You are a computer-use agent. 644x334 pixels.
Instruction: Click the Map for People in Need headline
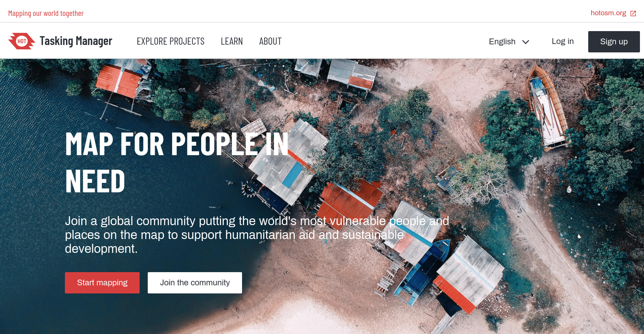(177, 163)
